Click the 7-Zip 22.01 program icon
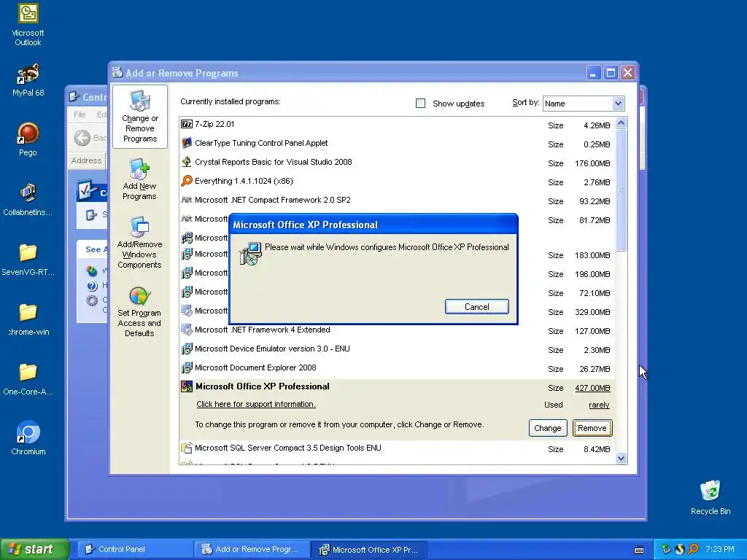 tap(186, 124)
